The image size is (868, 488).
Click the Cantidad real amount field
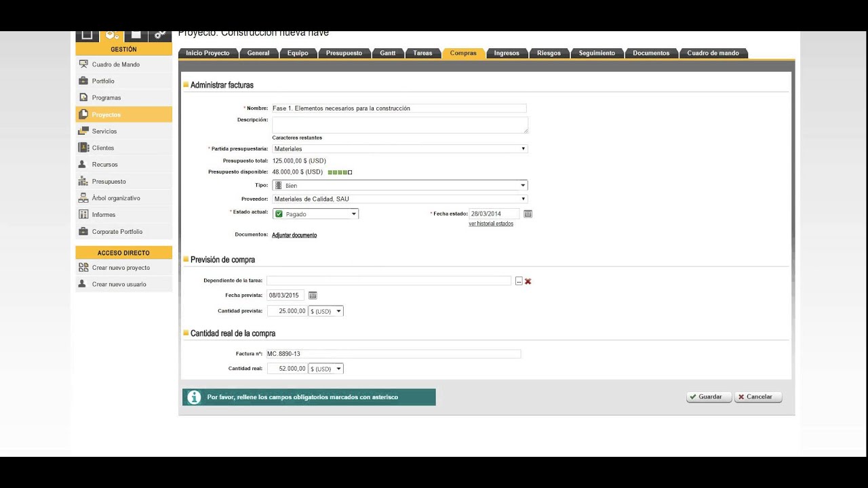coord(287,369)
